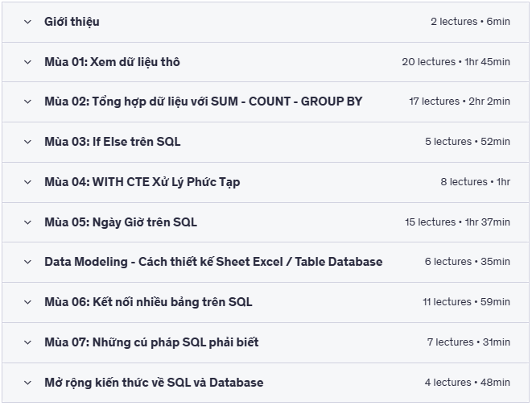Open Mùa 02 SUM - COUNT - GROUP BY title
Screen dimensions: 532x406
(204, 101)
